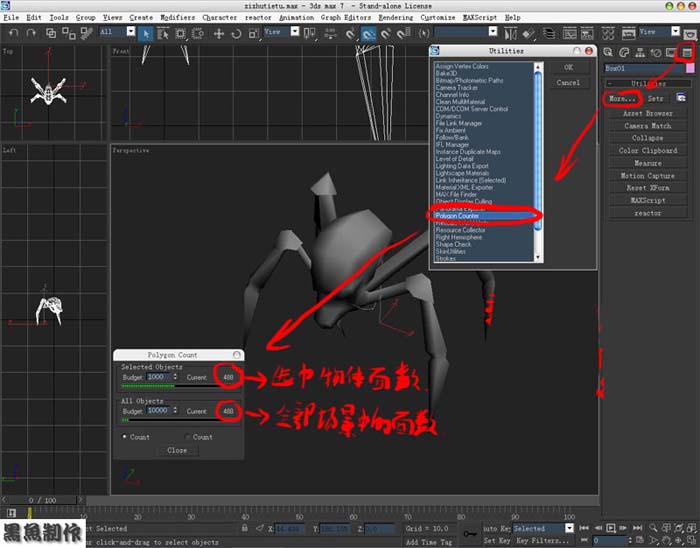700x548 pixels.
Task: Click the Undo arrow icon
Action: pos(14,33)
